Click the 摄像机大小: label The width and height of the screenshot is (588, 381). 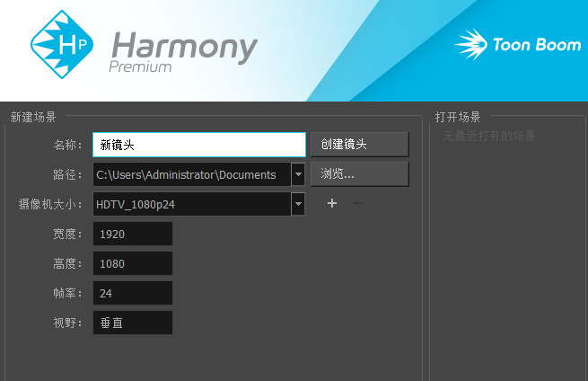click(x=50, y=204)
